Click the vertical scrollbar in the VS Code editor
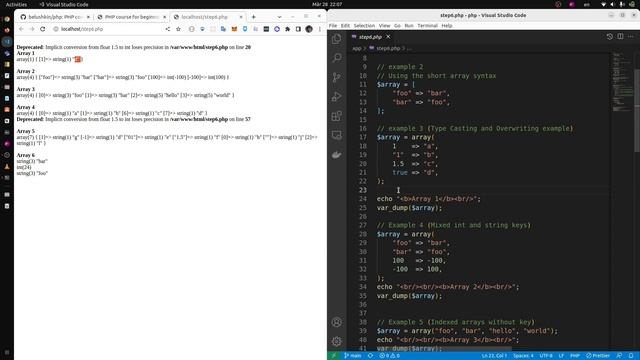The height and width of the screenshot is (360, 640). (637, 110)
